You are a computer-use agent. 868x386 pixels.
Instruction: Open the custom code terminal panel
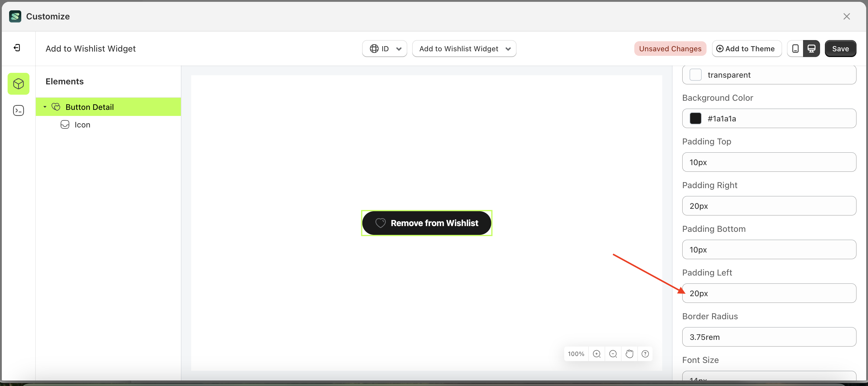tap(18, 110)
